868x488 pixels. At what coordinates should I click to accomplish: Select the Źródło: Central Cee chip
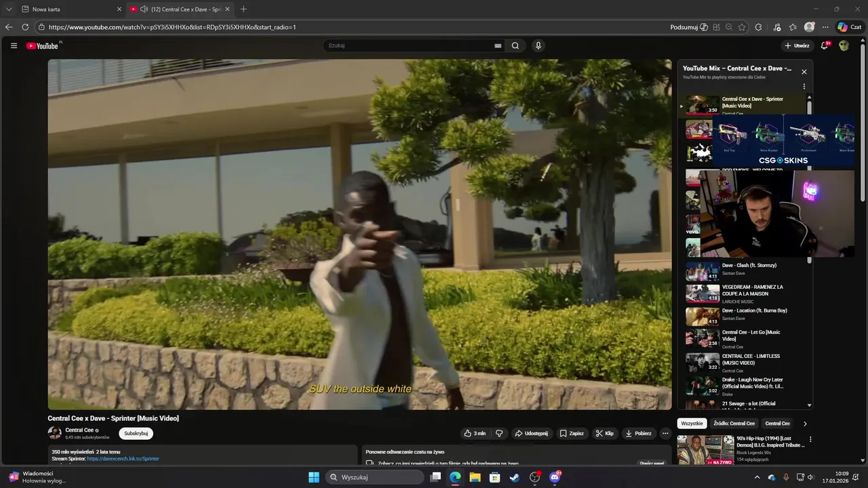pyautogui.click(x=734, y=424)
